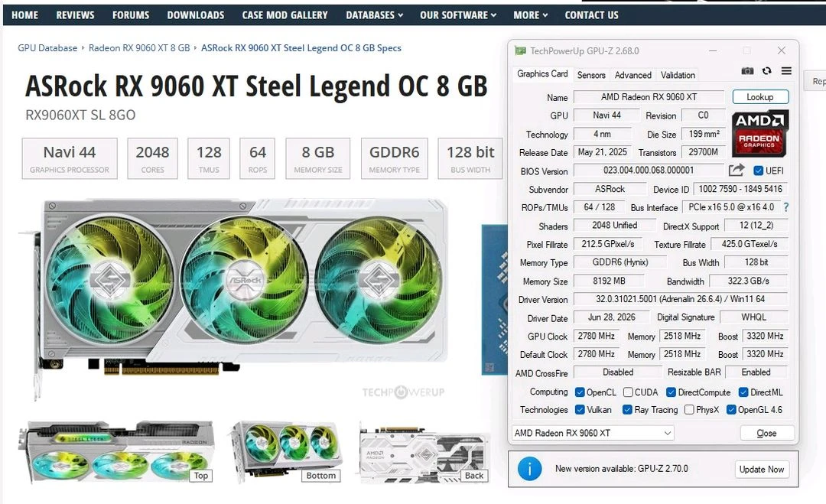Image resolution: width=826 pixels, height=504 pixels.
Task: Click the BIOS share/export icon
Action: tap(736, 170)
